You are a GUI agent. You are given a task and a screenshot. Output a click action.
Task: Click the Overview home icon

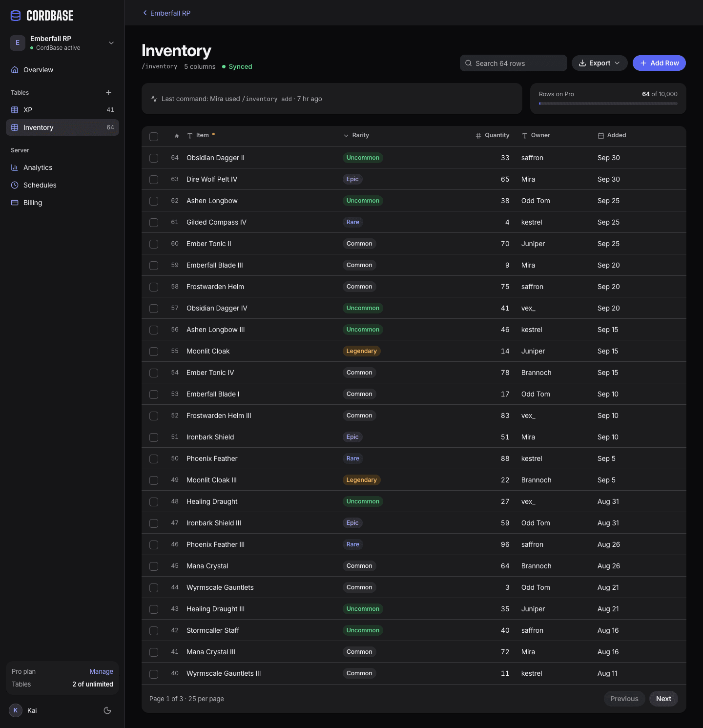pyautogui.click(x=15, y=70)
